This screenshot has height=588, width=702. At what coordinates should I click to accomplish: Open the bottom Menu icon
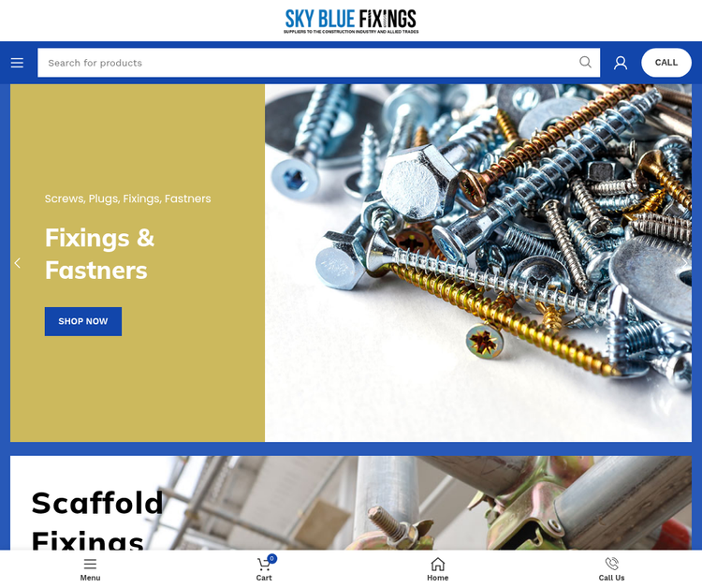[x=90, y=564]
